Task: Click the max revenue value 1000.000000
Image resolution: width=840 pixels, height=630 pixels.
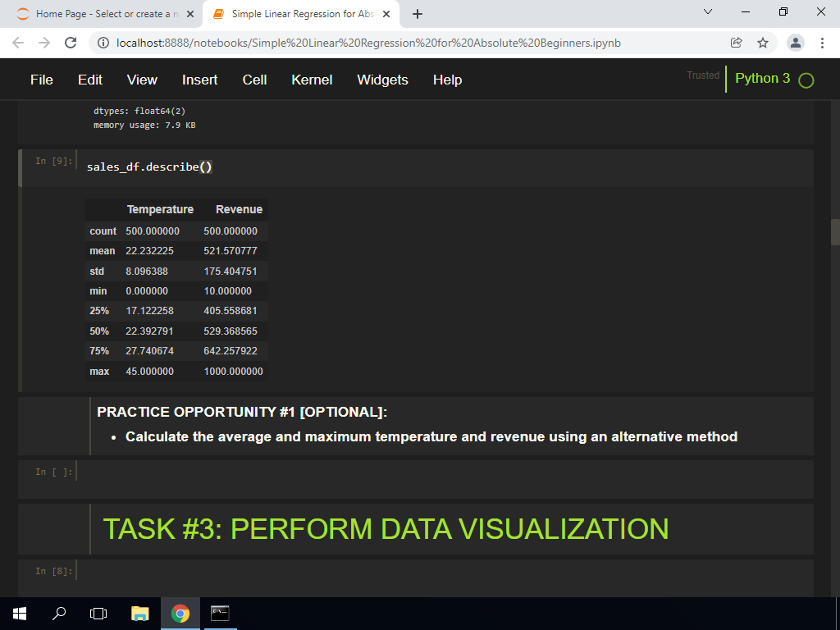Action: [x=234, y=372]
